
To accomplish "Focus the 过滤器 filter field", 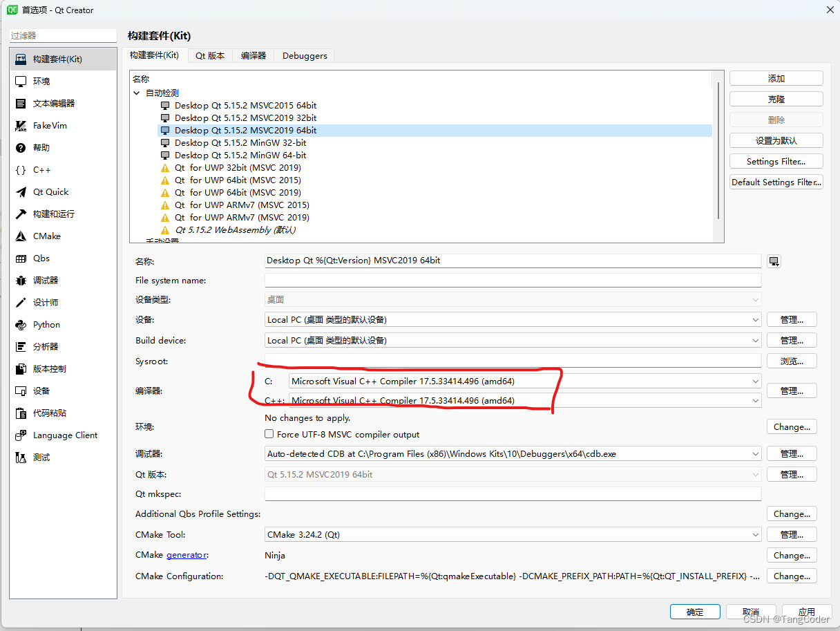I will 63,36.
